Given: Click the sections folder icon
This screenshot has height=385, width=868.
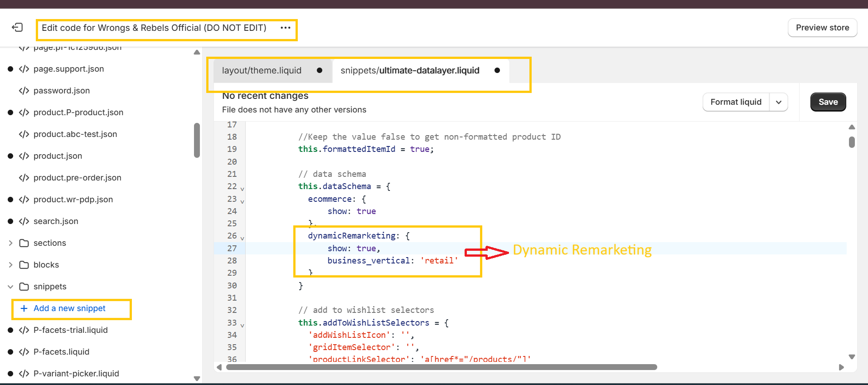Looking at the screenshot, I should coord(24,243).
